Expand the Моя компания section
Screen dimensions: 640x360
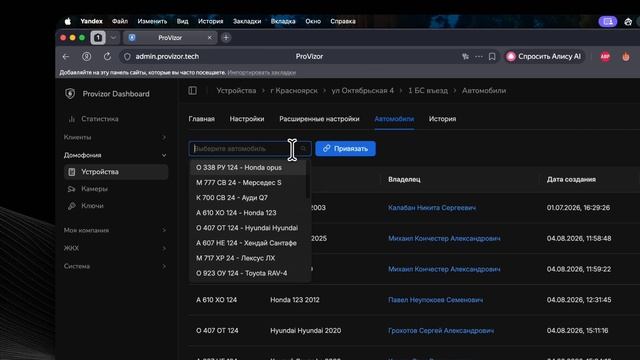(116, 230)
